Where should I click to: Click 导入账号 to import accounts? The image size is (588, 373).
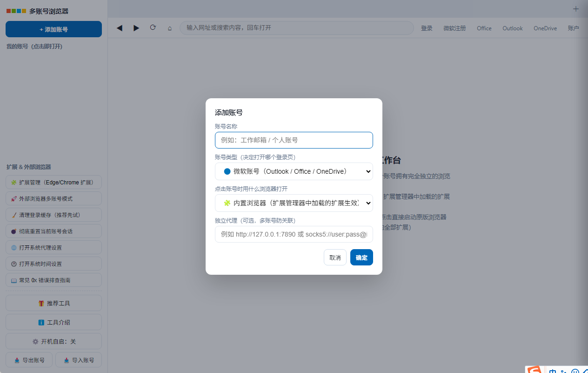pos(79,360)
